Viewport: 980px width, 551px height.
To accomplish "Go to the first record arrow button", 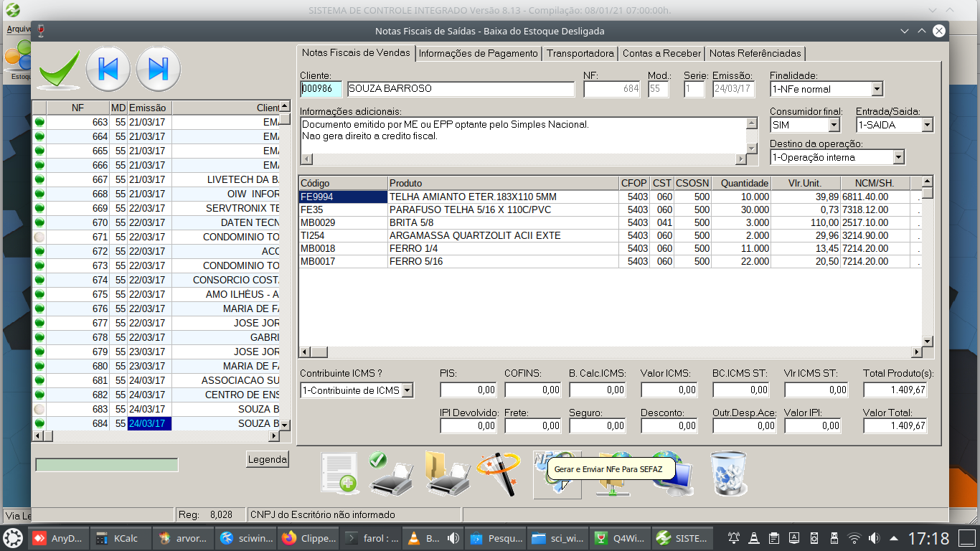I will point(108,69).
